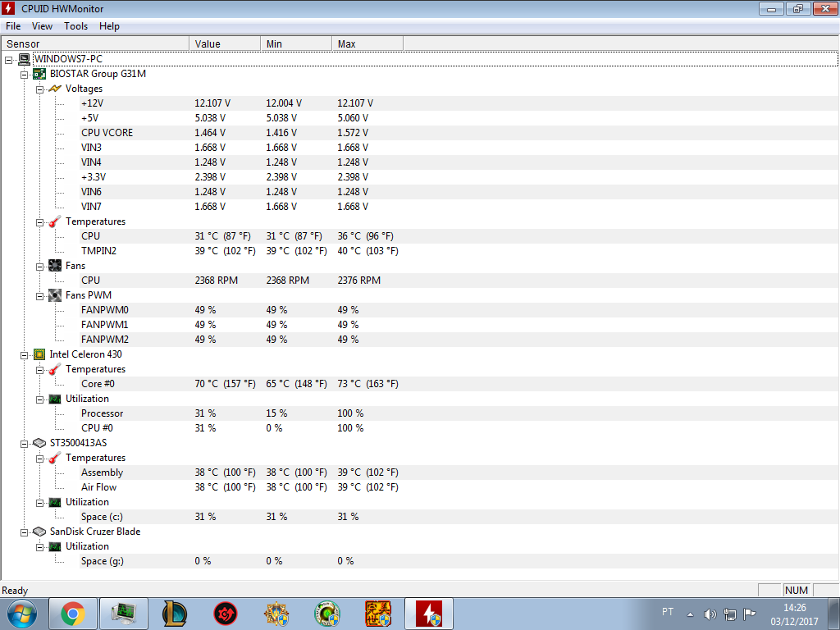Select the CPU #0 utilization row
This screenshot has height=630, width=840.
tap(459, 428)
